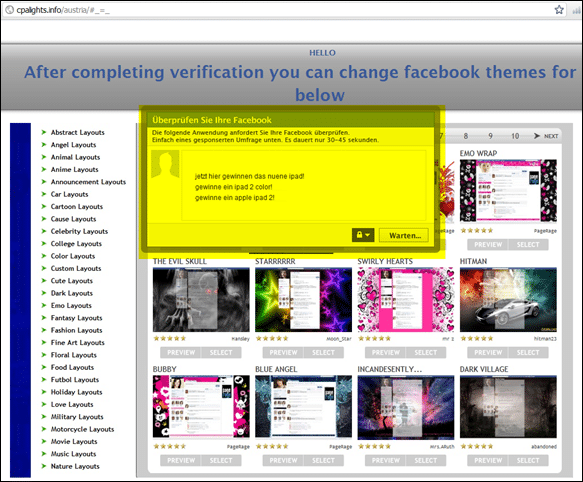
Task: Click the profile silhouette avatar in the dialog
Action: 165,164
